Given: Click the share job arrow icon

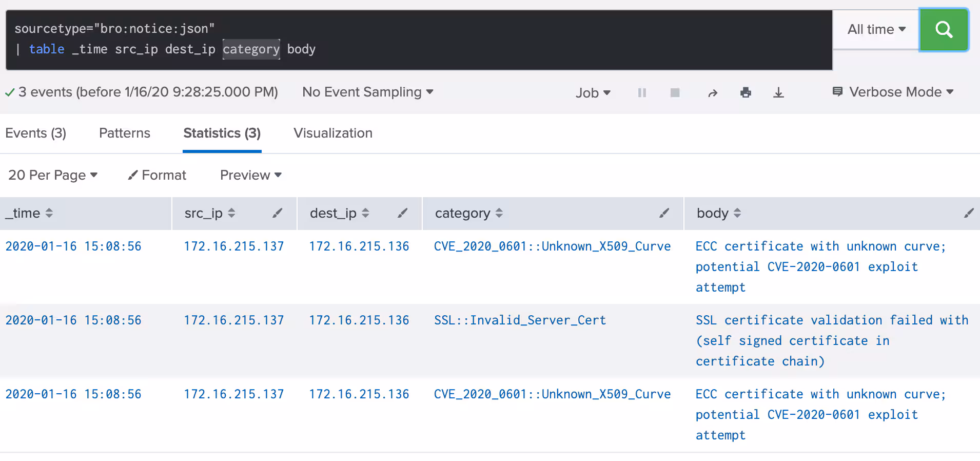Looking at the screenshot, I should (713, 93).
